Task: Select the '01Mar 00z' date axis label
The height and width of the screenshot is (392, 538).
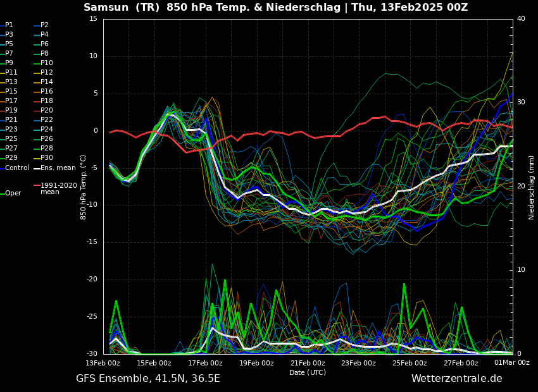Action: tap(512, 362)
